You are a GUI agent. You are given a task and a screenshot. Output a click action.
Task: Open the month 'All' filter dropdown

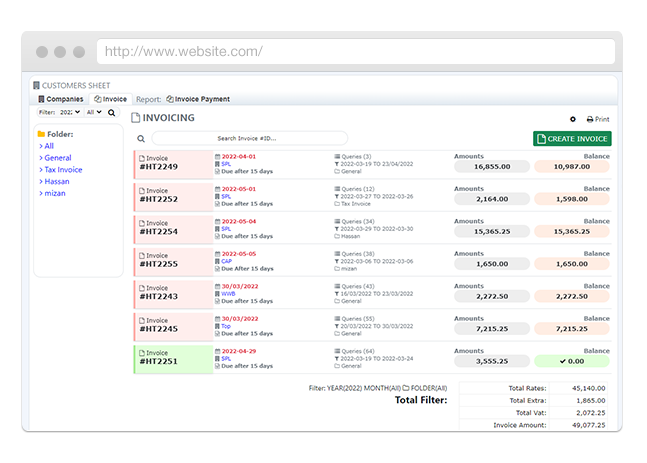pyautogui.click(x=93, y=113)
